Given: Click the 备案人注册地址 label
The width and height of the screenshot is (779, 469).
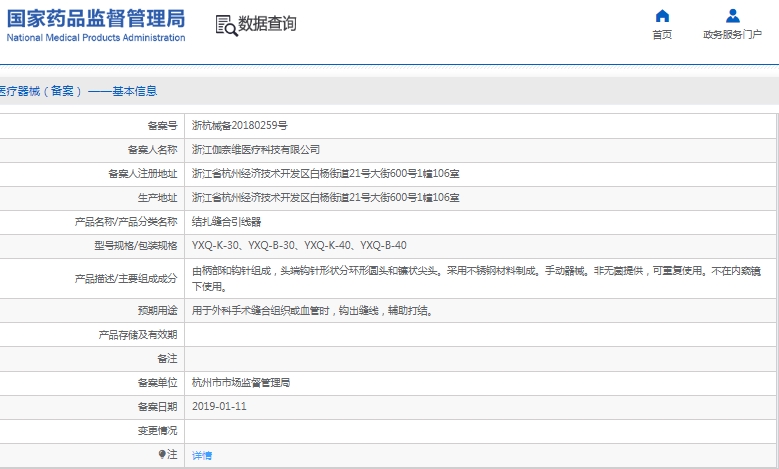Looking at the screenshot, I should (x=143, y=173).
